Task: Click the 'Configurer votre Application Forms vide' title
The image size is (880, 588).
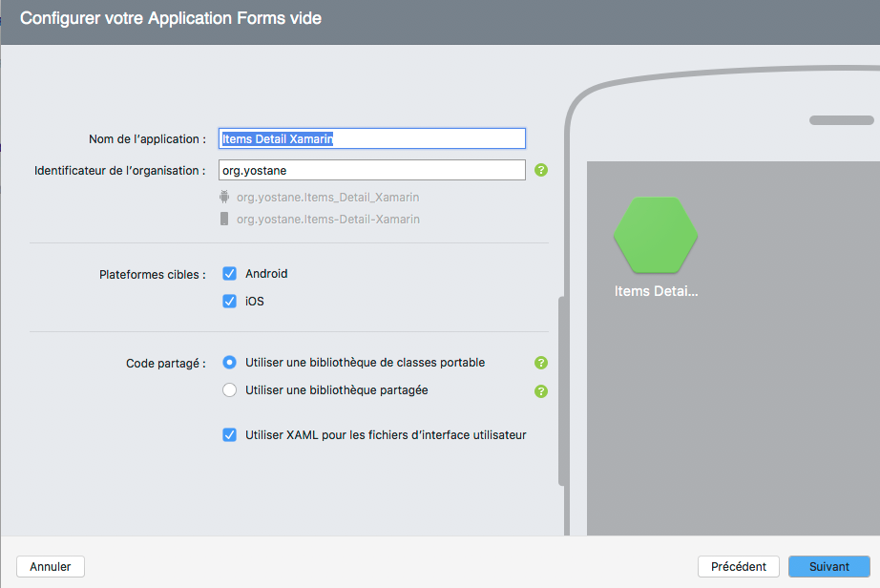Action: (x=171, y=18)
